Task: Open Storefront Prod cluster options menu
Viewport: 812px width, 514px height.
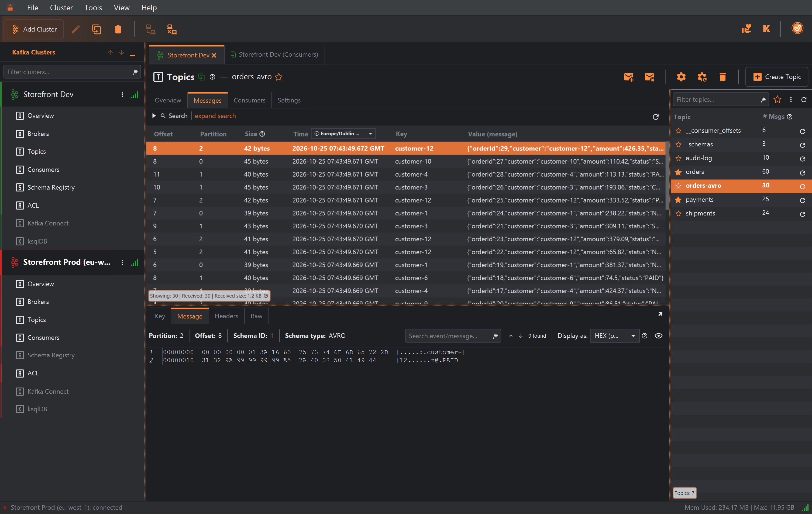Action: coord(122,262)
